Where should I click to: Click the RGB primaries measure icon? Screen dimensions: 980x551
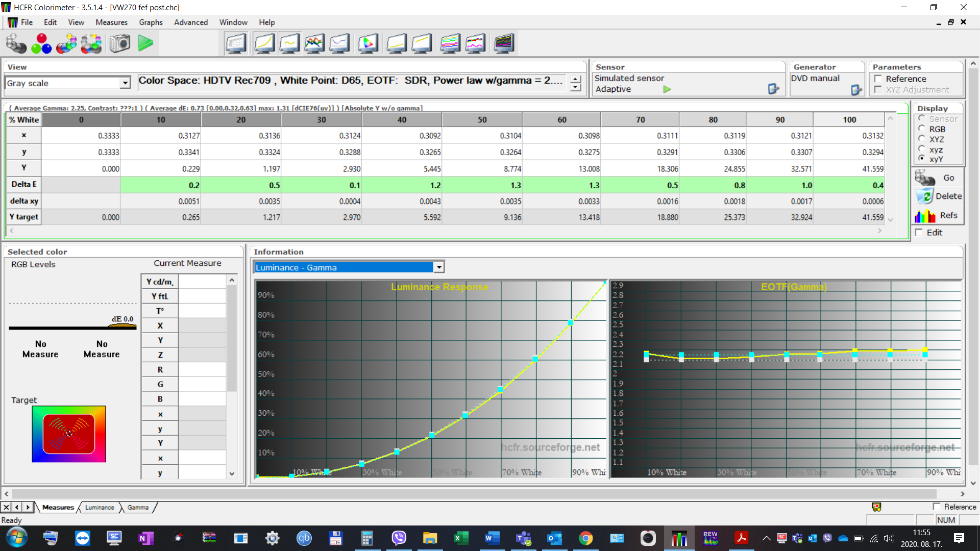[x=41, y=43]
